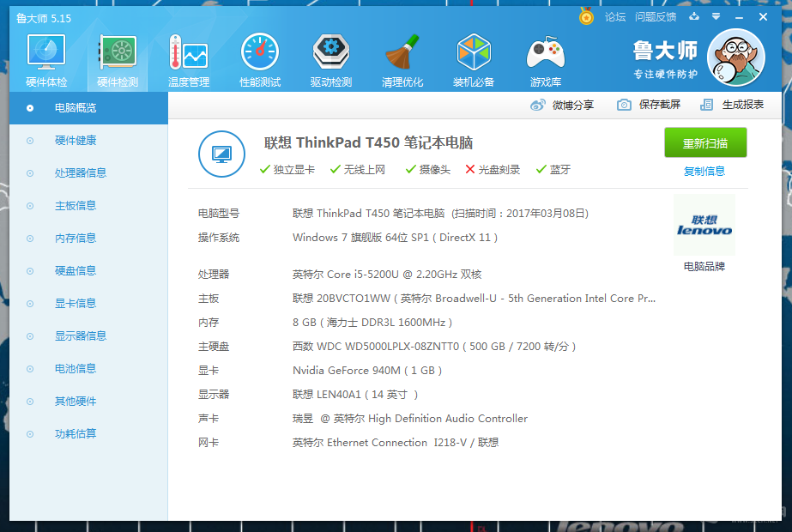Click the 蓝牙 feature indicator
This screenshot has height=532, width=792.
[553, 170]
